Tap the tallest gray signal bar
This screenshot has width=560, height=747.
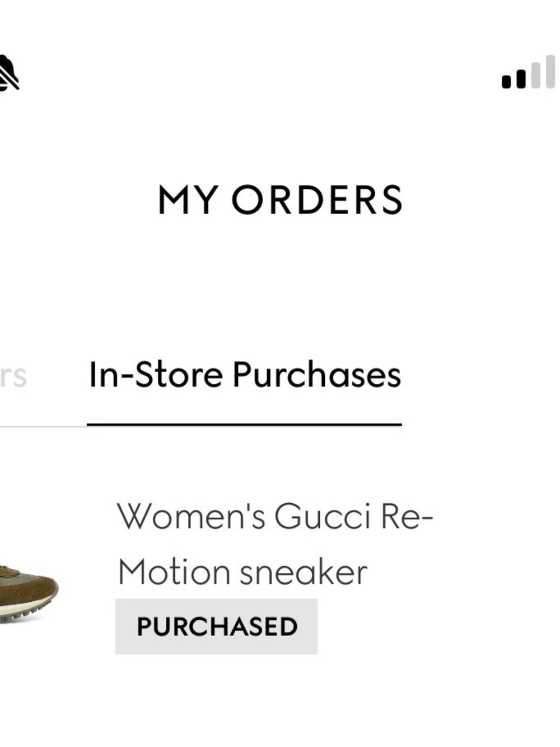pyautogui.click(x=550, y=72)
